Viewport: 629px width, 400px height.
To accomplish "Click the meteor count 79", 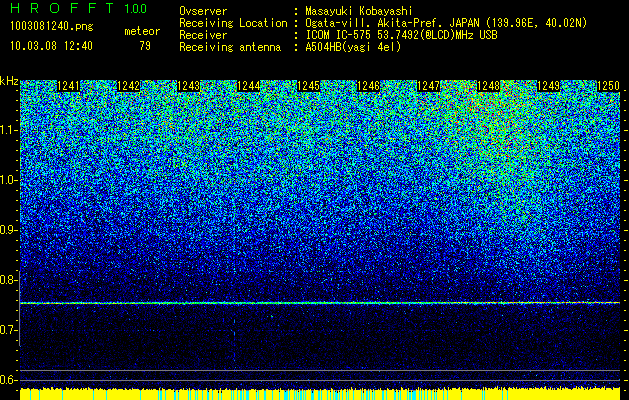I will point(145,46).
